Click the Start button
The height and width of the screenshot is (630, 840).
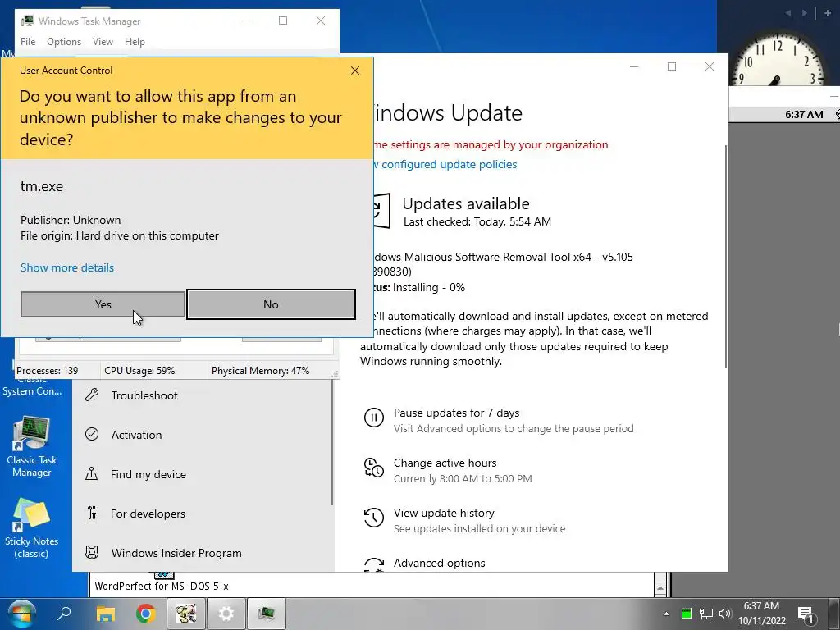pyautogui.click(x=21, y=614)
